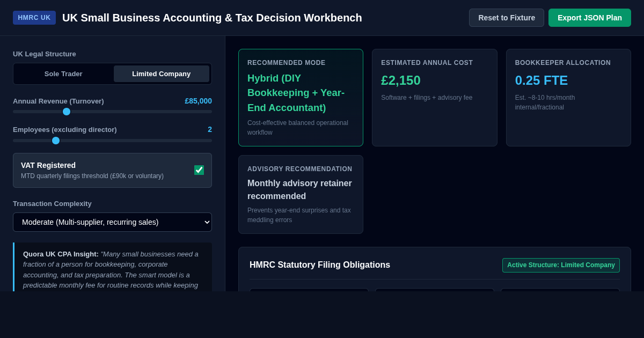Click the Active Structure: Limited Company badge
This screenshot has height=338, width=644.
[x=561, y=265]
